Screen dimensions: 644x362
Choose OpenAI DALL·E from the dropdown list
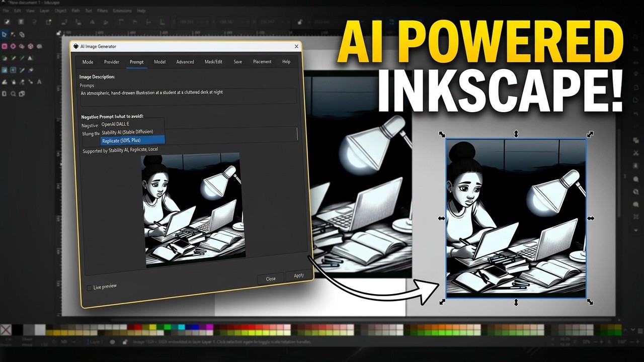132,124
